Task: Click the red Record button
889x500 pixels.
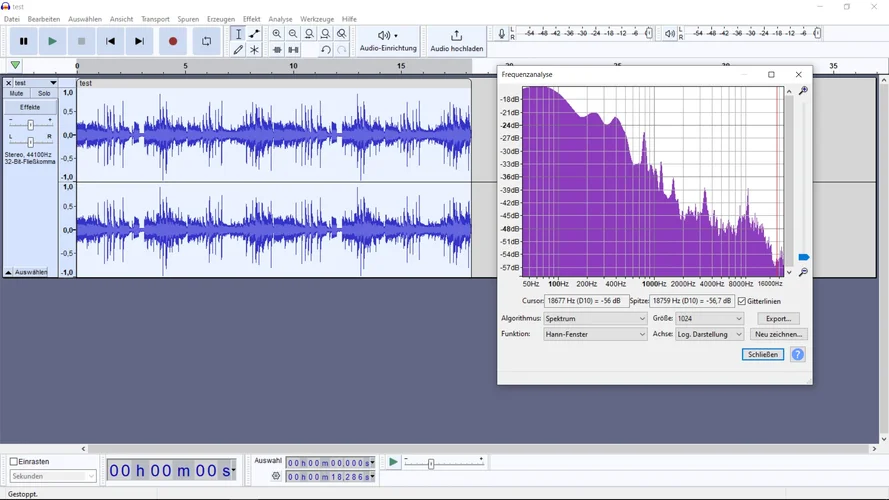Action: click(x=173, y=41)
